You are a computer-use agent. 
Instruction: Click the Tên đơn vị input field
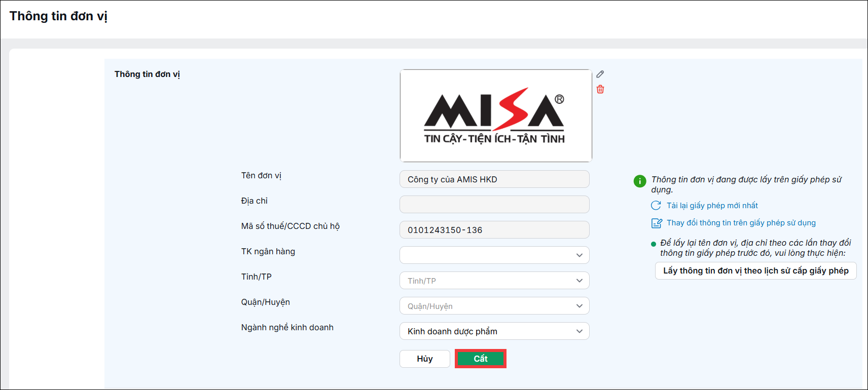pos(494,179)
